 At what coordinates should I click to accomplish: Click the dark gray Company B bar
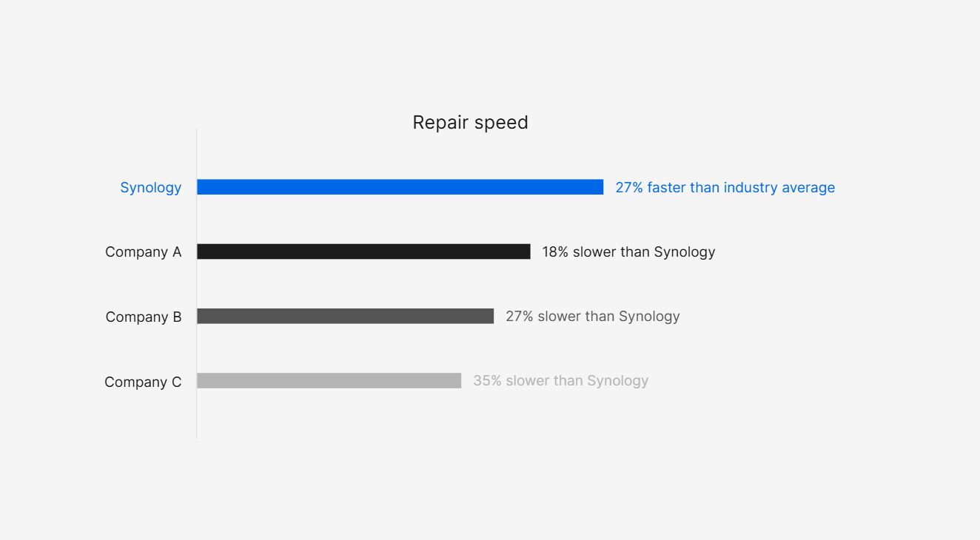(345, 316)
